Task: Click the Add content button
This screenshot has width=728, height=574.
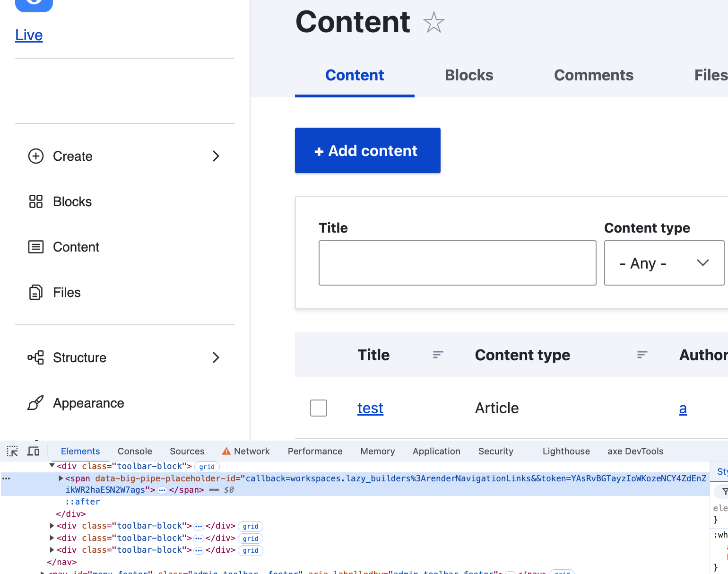Action: [x=367, y=150]
